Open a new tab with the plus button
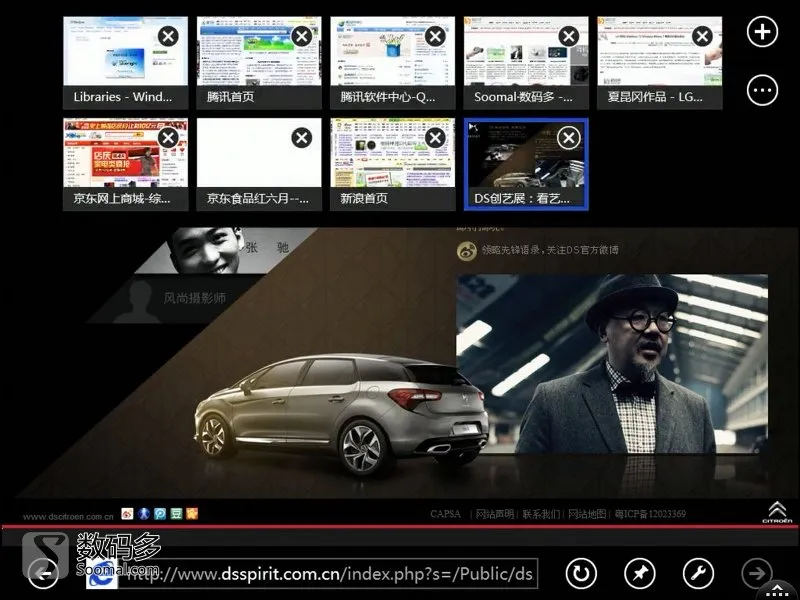The image size is (800, 600). [762, 32]
